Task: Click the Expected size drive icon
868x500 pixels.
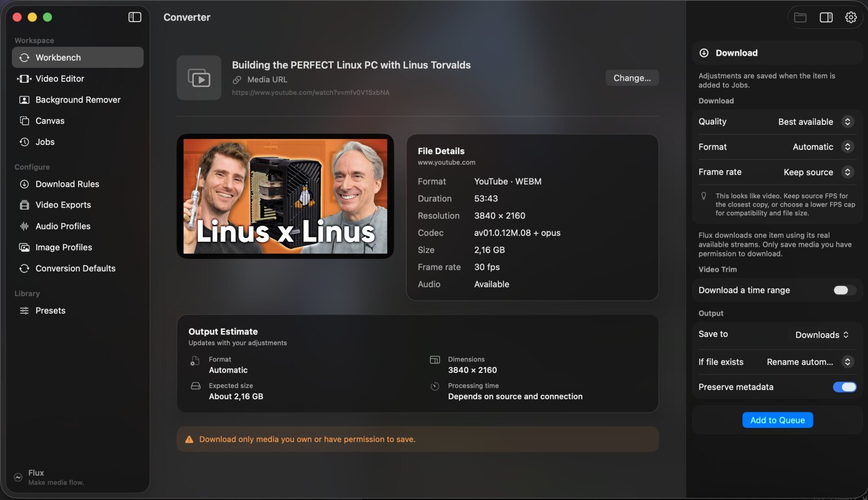Action: [196, 386]
